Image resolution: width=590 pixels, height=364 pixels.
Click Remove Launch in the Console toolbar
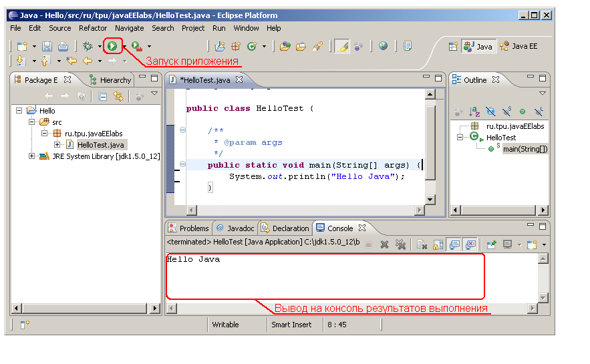click(x=384, y=245)
